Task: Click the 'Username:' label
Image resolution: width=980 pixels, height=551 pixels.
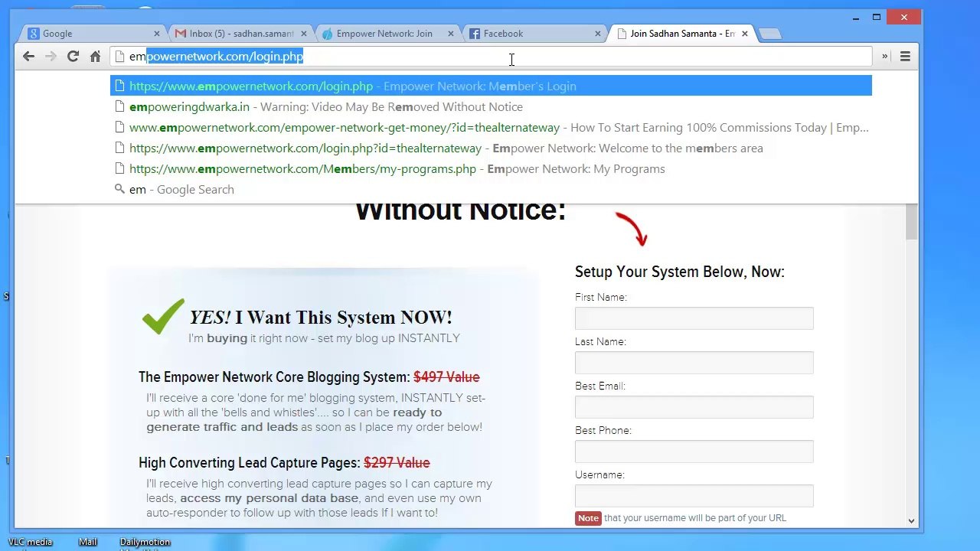Action: coord(599,474)
